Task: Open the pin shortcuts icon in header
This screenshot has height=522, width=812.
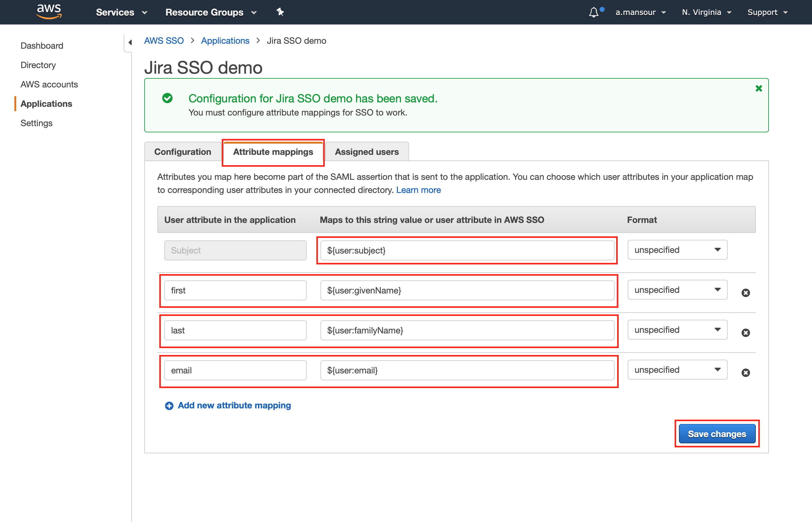Action: tap(280, 12)
